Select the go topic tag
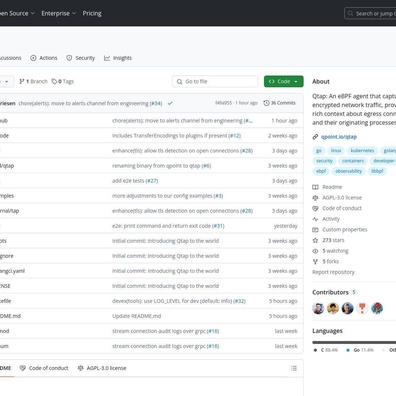The width and height of the screenshot is (396, 396). pos(319,151)
